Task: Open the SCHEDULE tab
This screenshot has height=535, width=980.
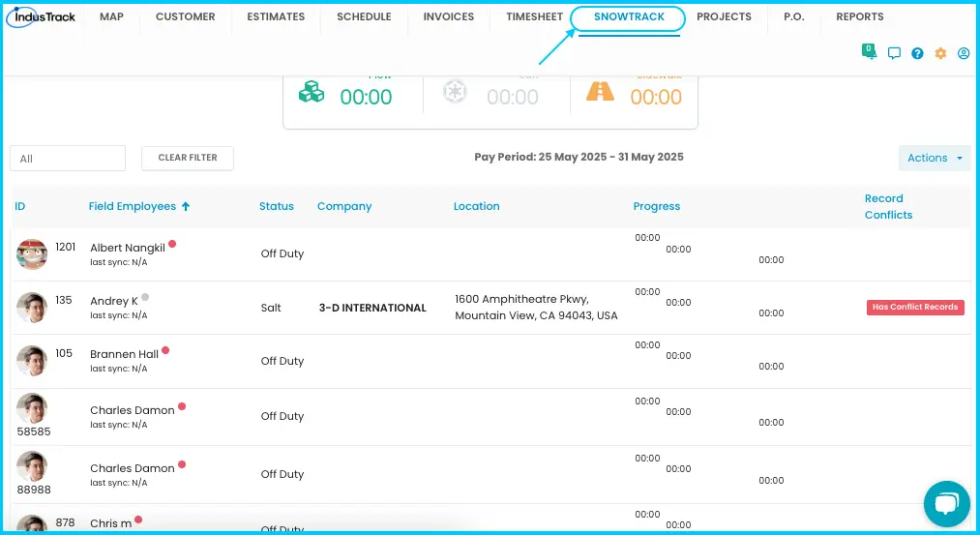Action: pos(364,16)
